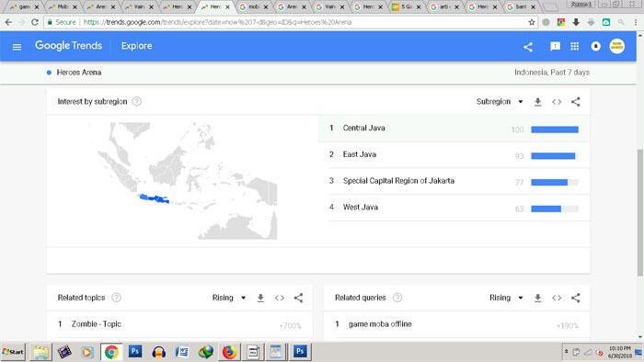Image resolution: width=644 pixels, height=362 pixels.
Task: Click the Central Java interest bar
Action: pyautogui.click(x=555, y=130)
